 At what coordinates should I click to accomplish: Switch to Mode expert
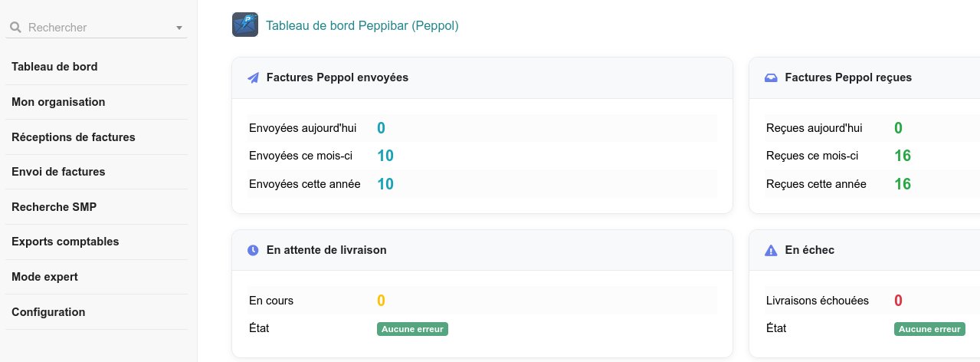coord(44,277)
